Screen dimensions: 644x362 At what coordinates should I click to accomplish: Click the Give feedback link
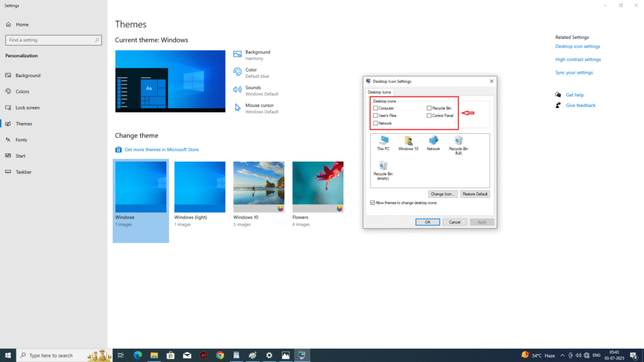[580, 106]
